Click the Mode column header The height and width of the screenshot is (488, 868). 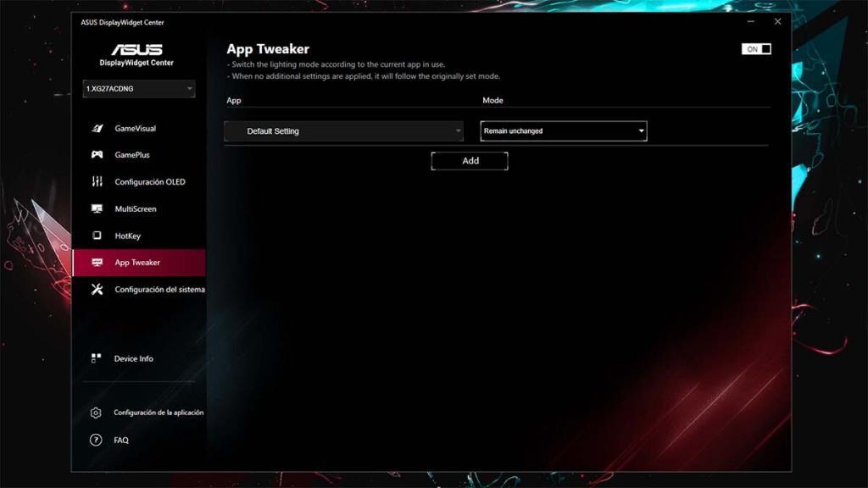(x=492, y=100)
